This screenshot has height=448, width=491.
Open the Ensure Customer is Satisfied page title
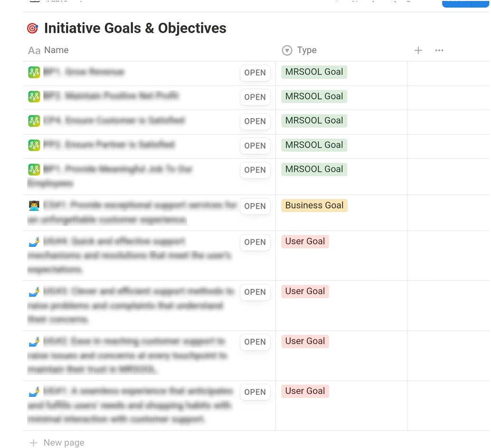124,121
